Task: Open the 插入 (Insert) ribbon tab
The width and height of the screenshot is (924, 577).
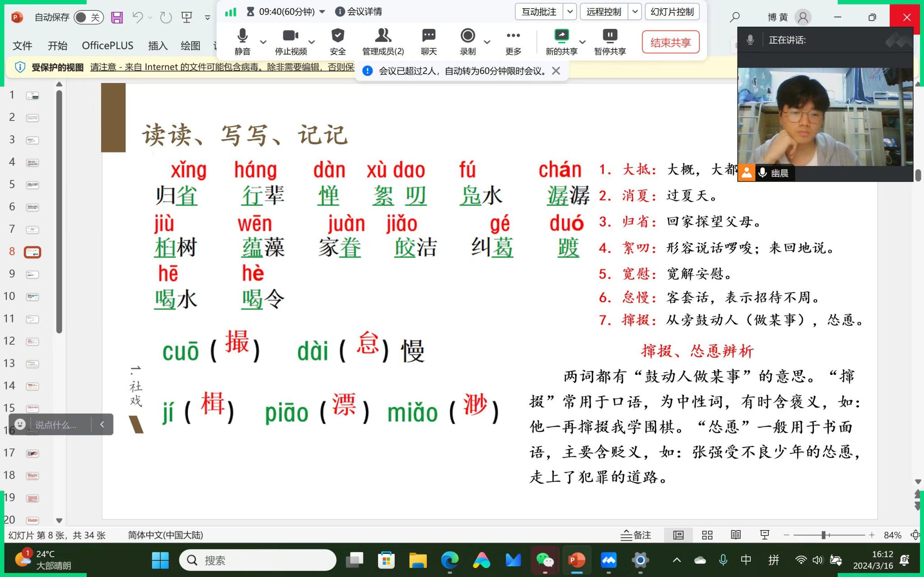Action: (157, 46)
